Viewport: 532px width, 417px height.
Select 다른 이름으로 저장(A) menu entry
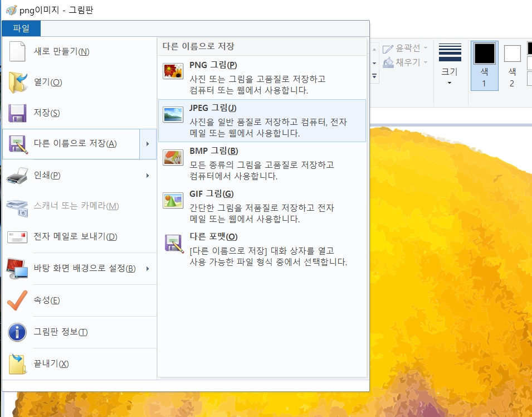(71, 144)
